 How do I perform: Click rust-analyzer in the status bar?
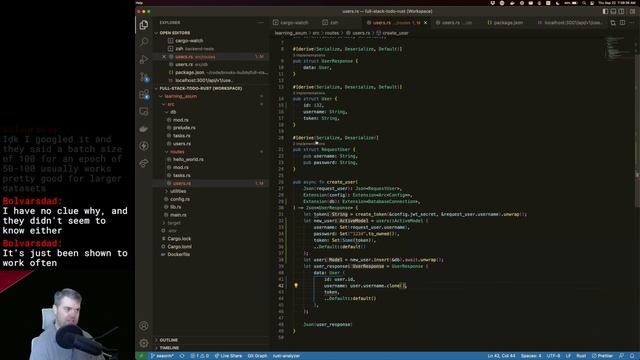pyautogui.click(x=287, y=356)
